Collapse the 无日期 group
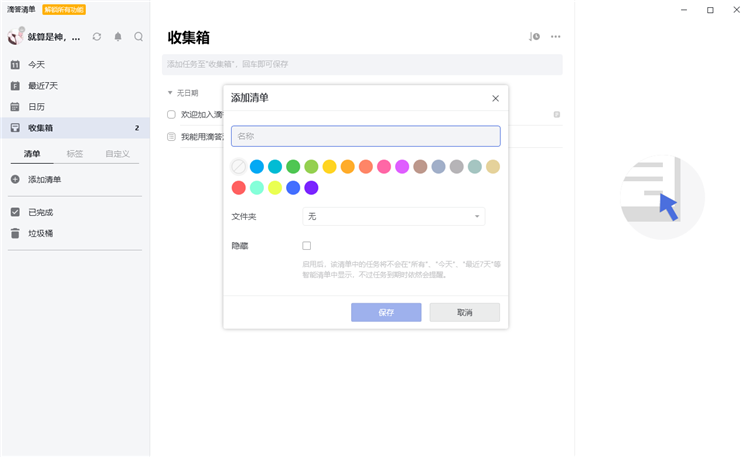750x457 pixels. point(170,93)
